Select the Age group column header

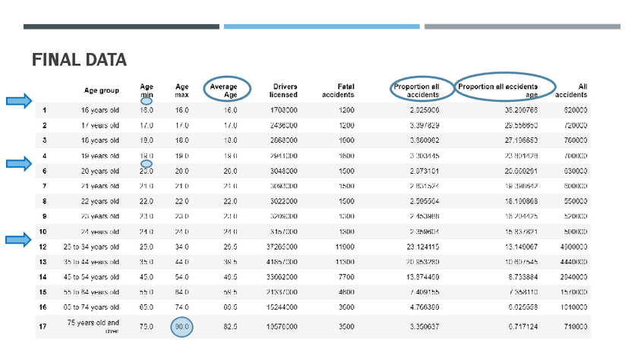click(101, 90)
